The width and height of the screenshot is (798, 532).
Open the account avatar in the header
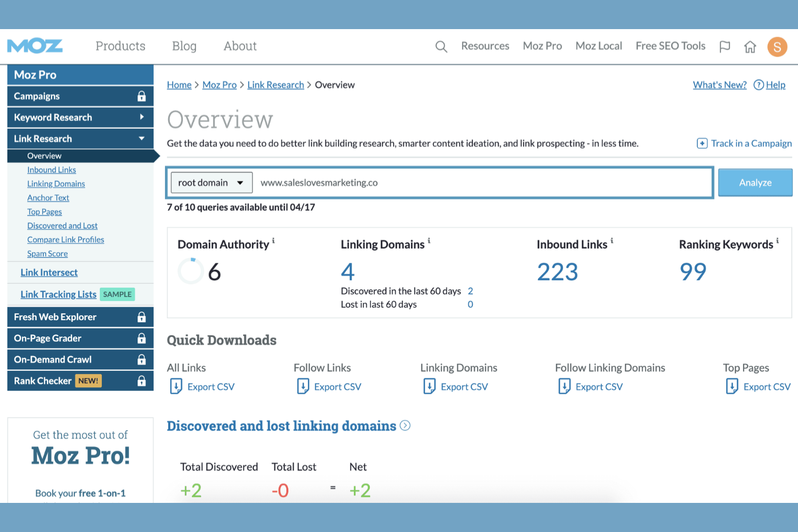point(777,47)
